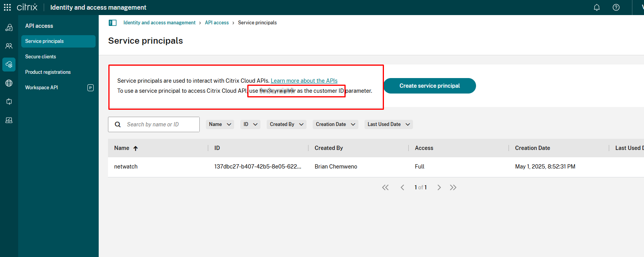Select Service principals in sidebar

pos(58,41)
